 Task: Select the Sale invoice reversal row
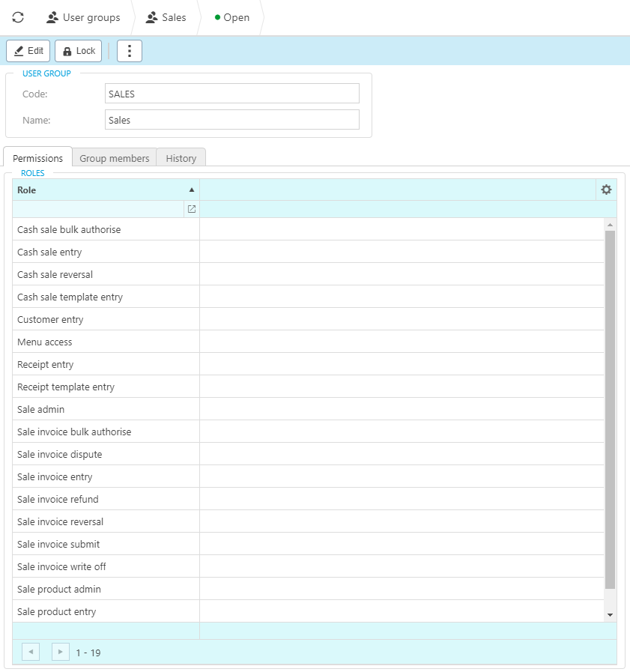tap(308, 521)
